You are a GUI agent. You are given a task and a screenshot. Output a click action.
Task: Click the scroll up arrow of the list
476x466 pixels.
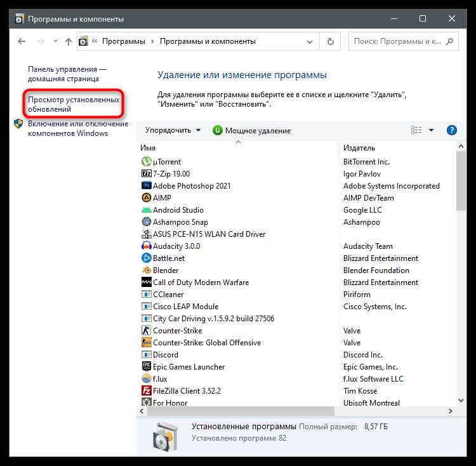click(461, 147)
